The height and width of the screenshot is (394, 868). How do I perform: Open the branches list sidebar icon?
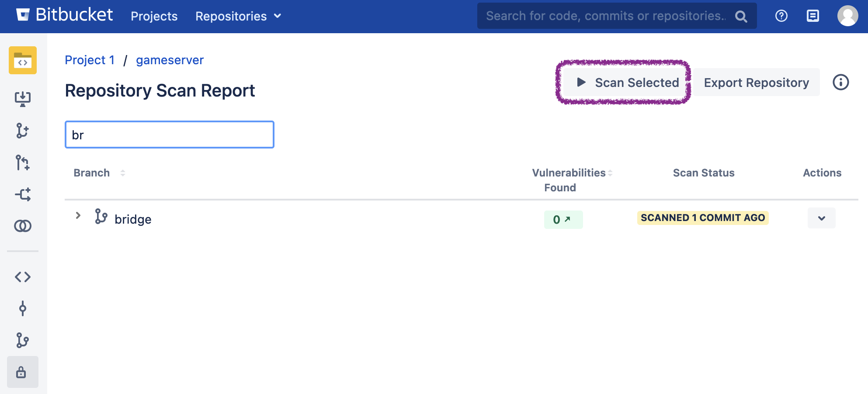tap(23, 340)
